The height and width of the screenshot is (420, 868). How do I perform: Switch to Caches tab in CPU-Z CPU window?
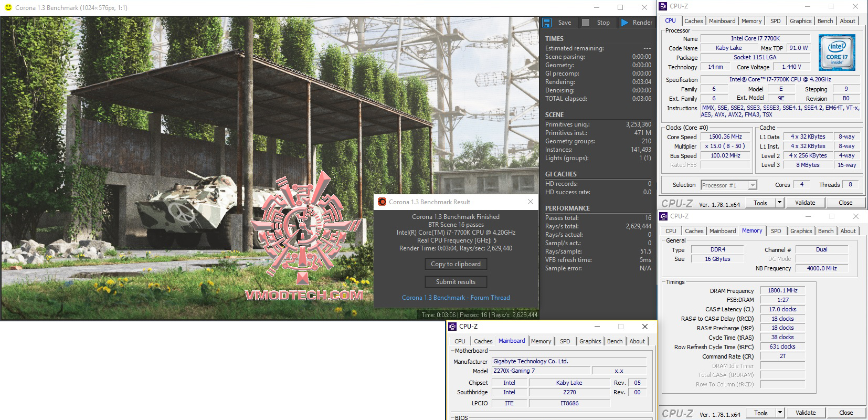point(693,21)
